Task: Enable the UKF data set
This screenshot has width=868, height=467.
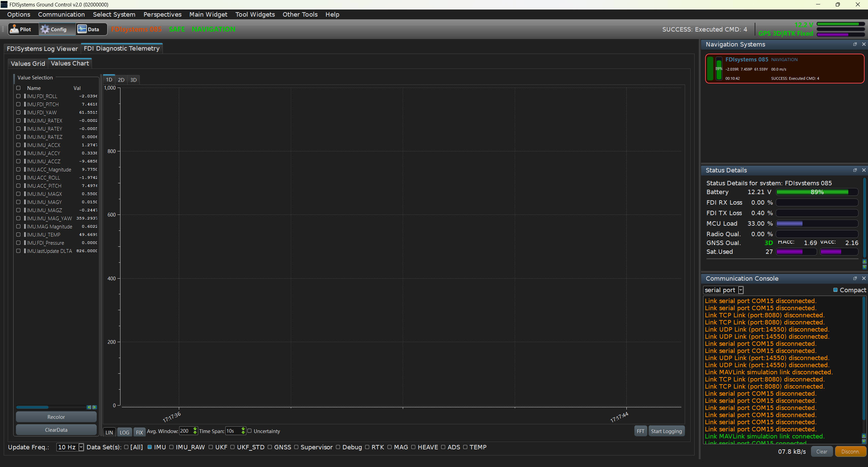Action: tap(211, 447)
